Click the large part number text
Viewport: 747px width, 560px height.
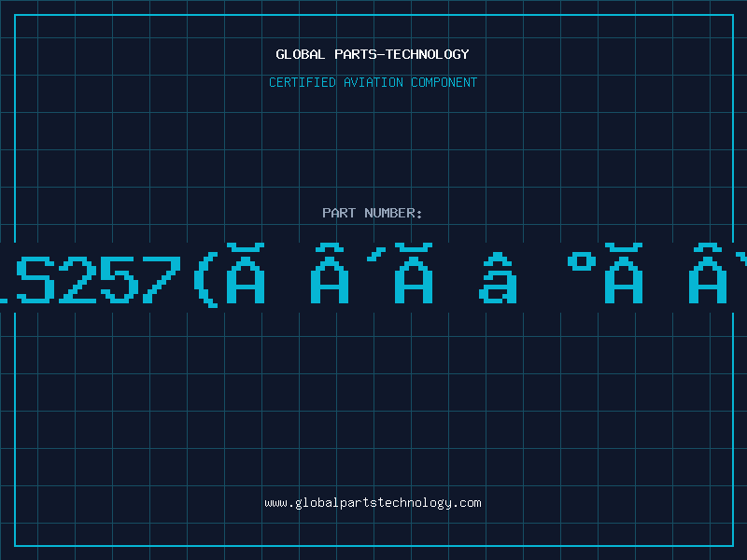373,275
